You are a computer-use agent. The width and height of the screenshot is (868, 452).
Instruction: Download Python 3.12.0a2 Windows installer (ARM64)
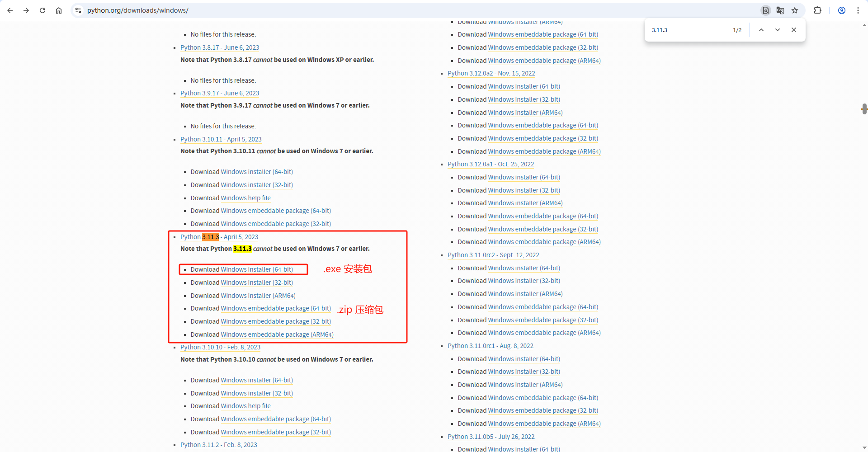click(x=525, y=113)
